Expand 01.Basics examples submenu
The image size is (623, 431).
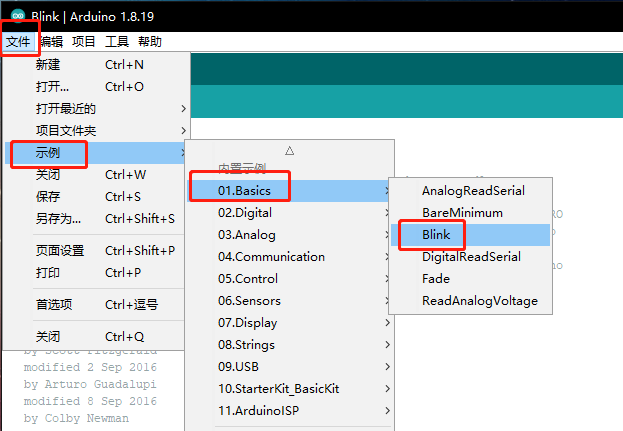(290, 191)
